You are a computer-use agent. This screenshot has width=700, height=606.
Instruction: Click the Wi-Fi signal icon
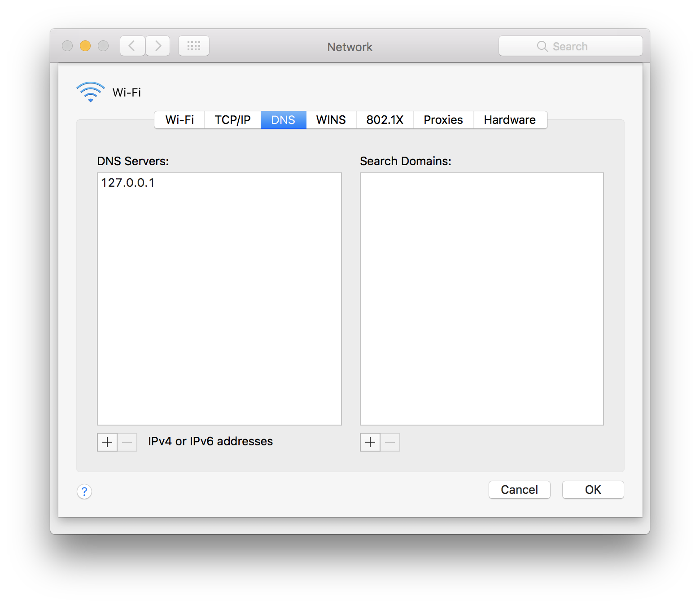pos(91,92)
